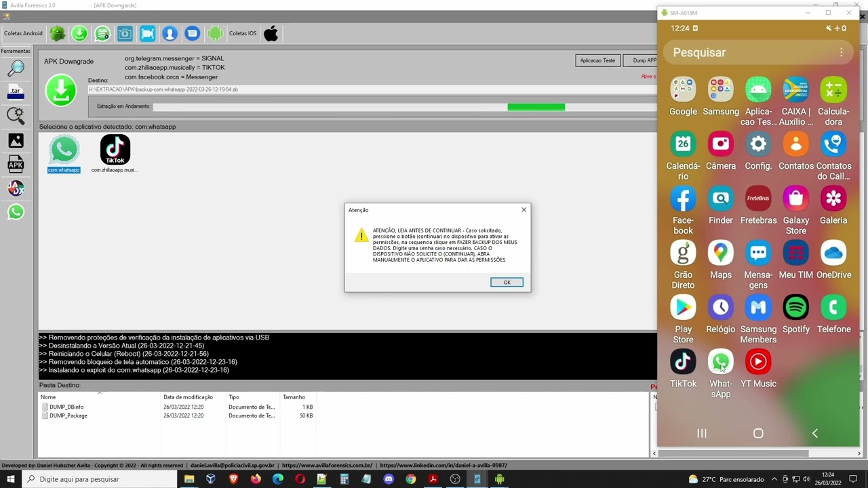Click the Windows Start button

tap(11, 479)
